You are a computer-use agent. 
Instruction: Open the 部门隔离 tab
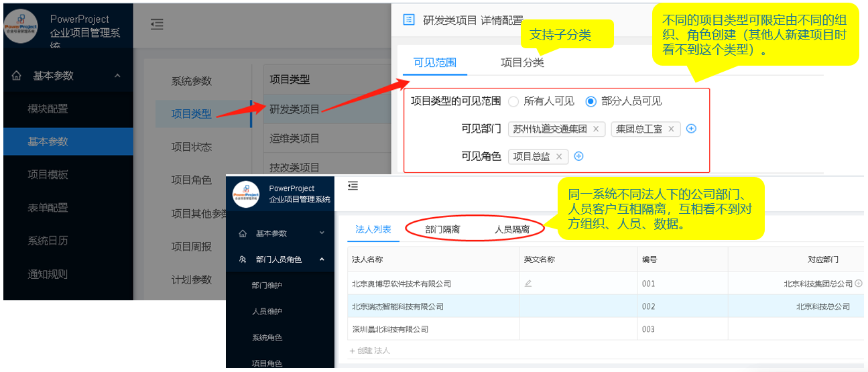pos(442,229)
